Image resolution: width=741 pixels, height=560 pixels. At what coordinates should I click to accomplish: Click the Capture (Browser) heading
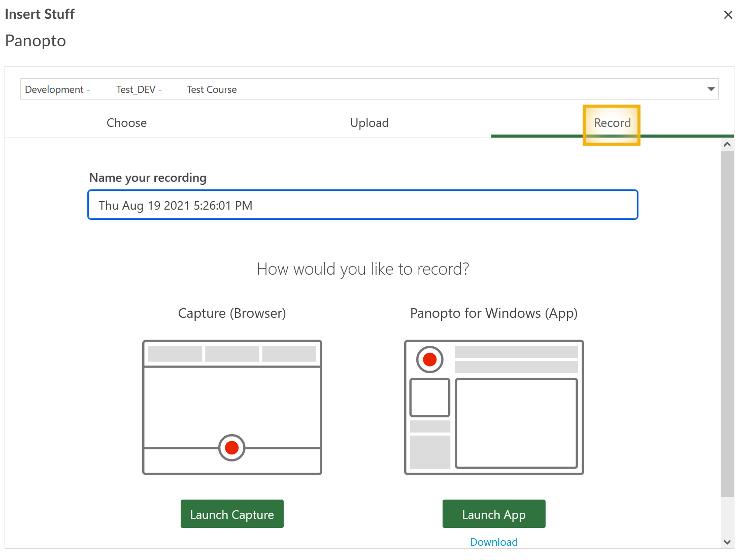(x=232, y=313)
